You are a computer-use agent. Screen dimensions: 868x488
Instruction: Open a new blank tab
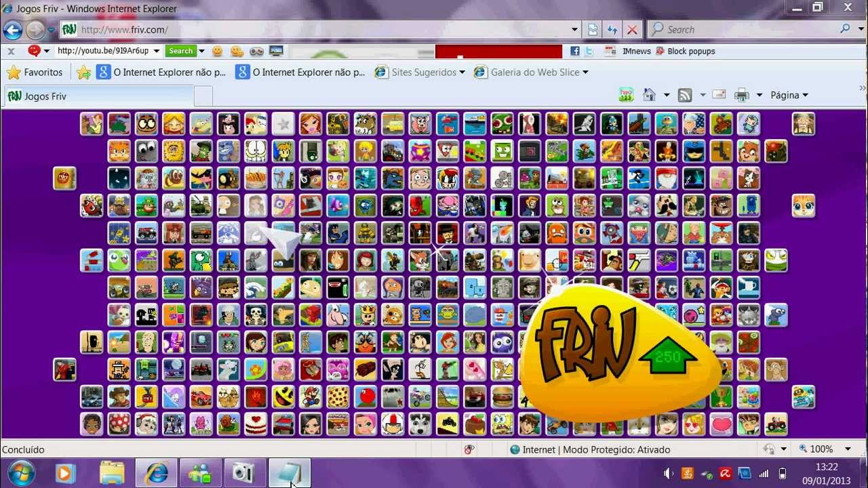203,96
